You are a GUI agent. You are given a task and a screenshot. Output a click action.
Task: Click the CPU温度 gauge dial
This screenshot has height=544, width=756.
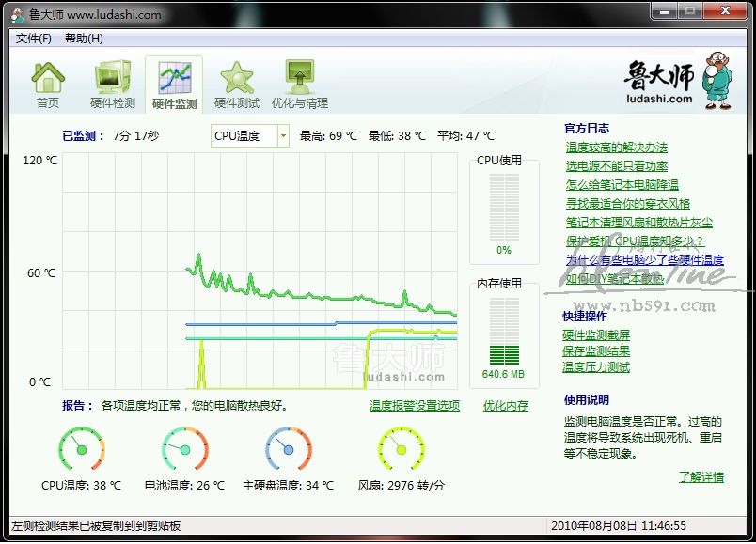pos(82,449)
